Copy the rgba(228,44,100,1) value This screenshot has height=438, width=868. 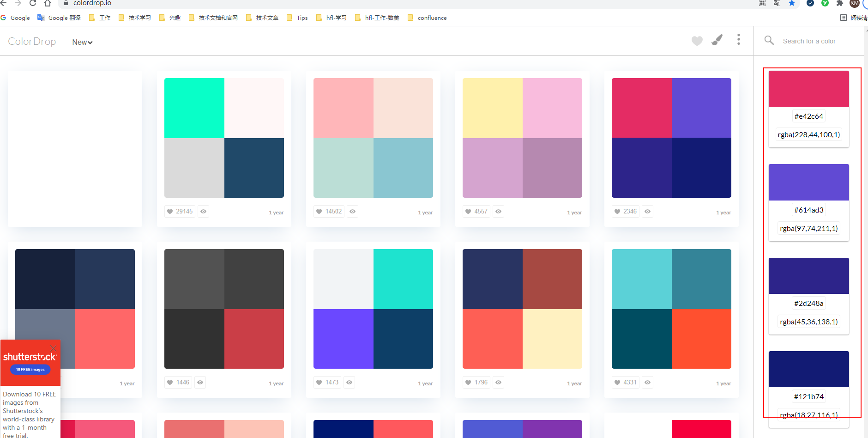click(809, 135)
